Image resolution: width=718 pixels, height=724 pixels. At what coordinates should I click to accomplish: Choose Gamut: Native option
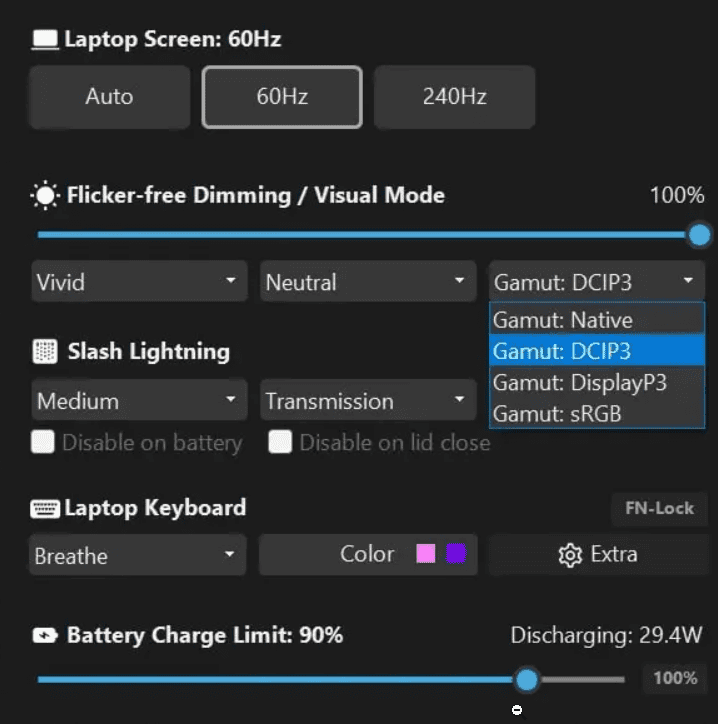(x=597, y=320)
